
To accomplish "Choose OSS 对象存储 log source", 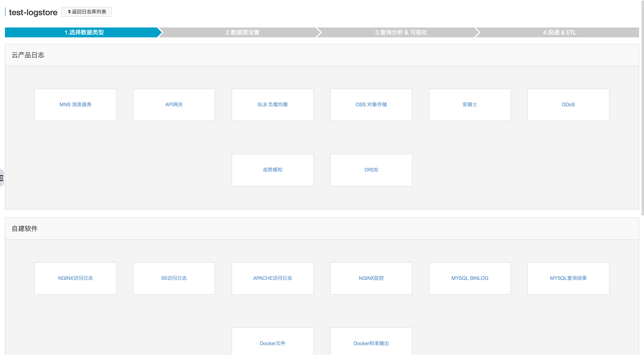I will 371,105.
